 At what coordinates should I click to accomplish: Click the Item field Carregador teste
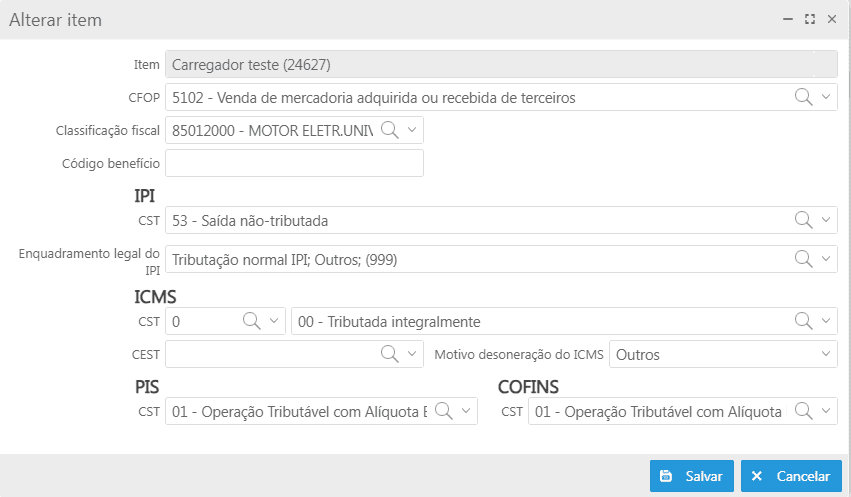pyautogui.click(x=501, y=65)
